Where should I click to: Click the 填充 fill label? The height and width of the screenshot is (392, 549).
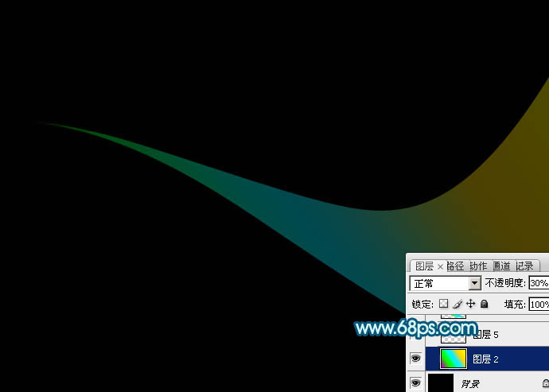(515, 305)
